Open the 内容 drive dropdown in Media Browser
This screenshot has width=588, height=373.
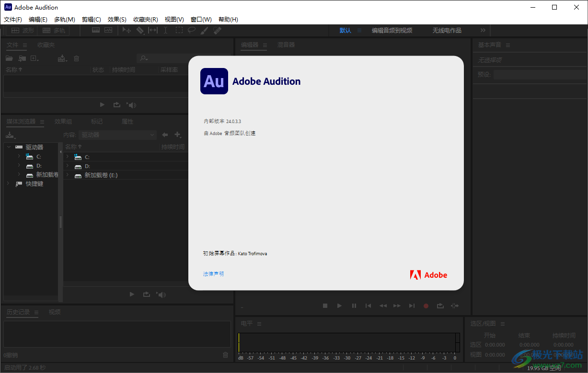(117, 135)
